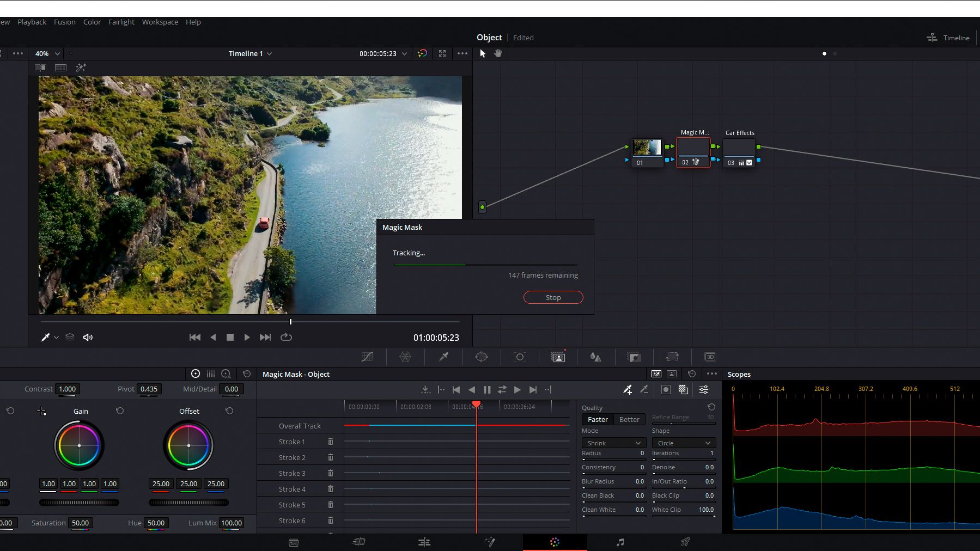Image resolution: width=980 pixels, height=551 pixels.
Task: Select the arrow pointer tool in node editor
Action: click(483, 53)
